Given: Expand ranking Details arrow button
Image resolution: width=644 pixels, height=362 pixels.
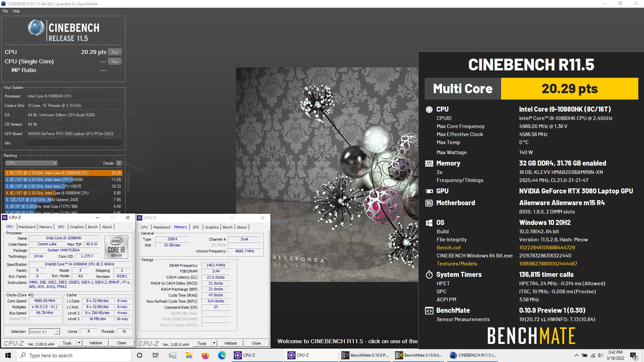Looking at the screenshot, I should (x=119, y=163).
